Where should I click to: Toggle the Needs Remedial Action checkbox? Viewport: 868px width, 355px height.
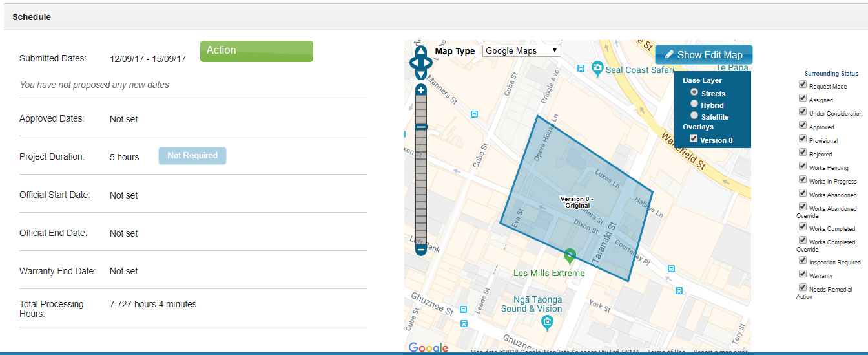(x=803, y=288)
